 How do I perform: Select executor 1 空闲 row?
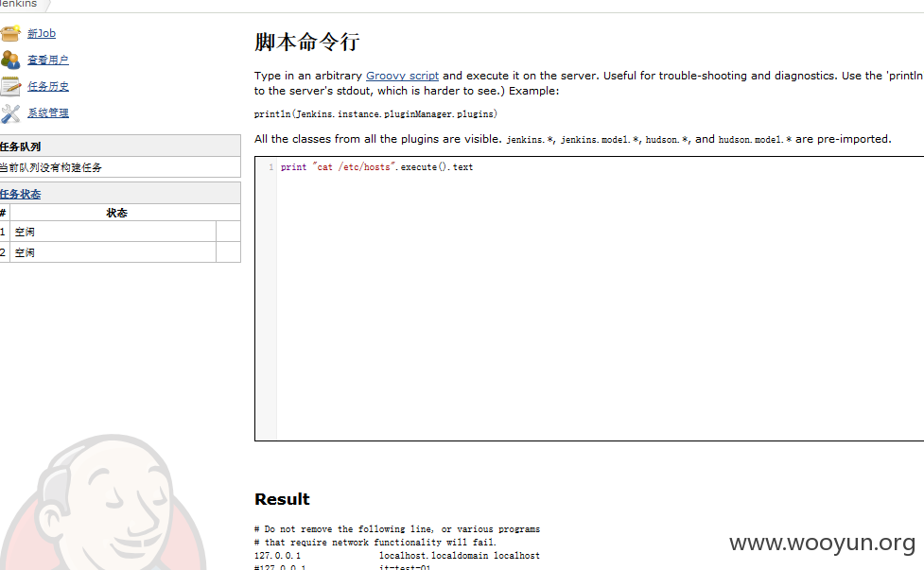click(x=120, y=232)
